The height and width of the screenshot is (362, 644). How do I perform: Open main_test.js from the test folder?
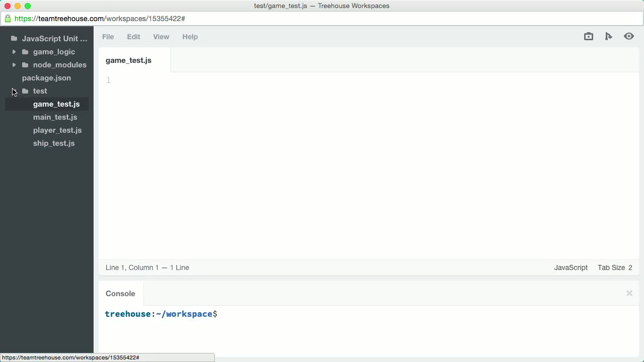[x=55, y=117]
